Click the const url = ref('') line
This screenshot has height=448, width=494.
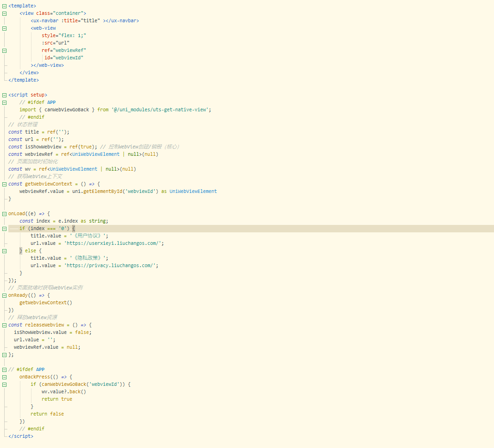36,139
